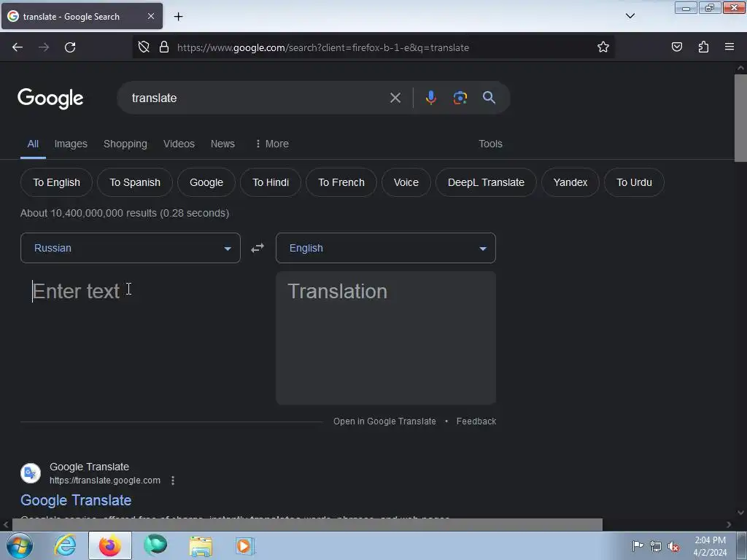Open Action Center flag icon

click(x=638, y=546)
